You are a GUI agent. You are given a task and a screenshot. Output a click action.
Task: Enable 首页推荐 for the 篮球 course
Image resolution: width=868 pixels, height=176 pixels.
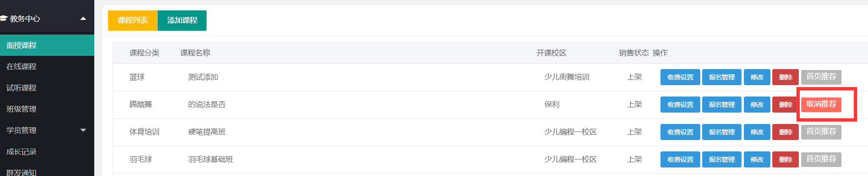pos(821,77)
